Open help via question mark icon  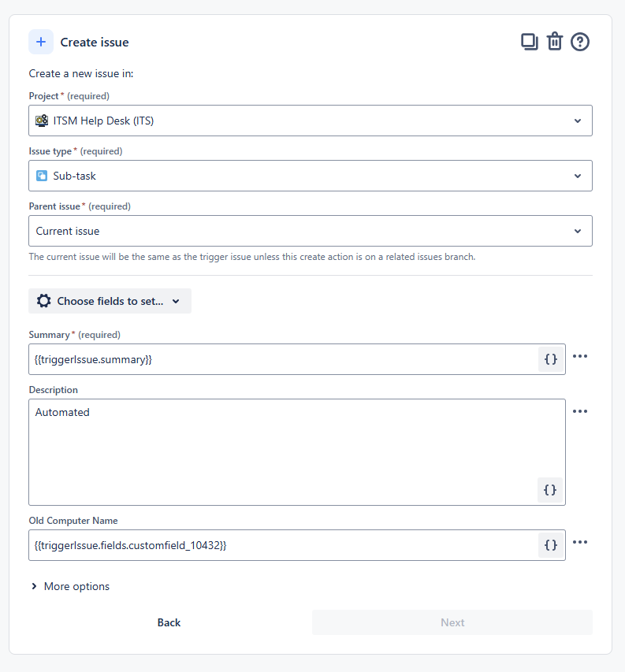(x=580, y=42)
